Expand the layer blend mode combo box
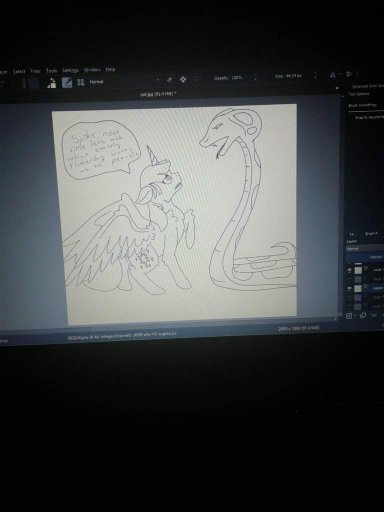384x512 pixels. pyautogui.click(x=365, y=249)
